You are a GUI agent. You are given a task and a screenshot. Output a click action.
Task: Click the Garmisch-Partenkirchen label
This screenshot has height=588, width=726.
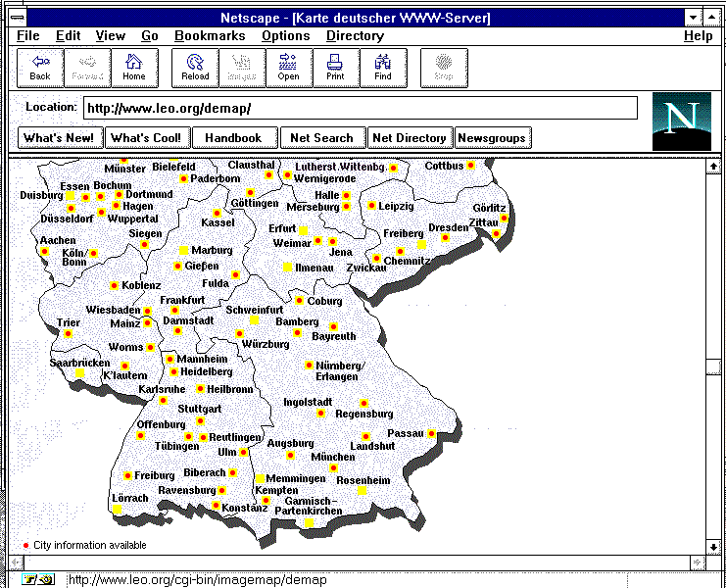pos(309,506)
